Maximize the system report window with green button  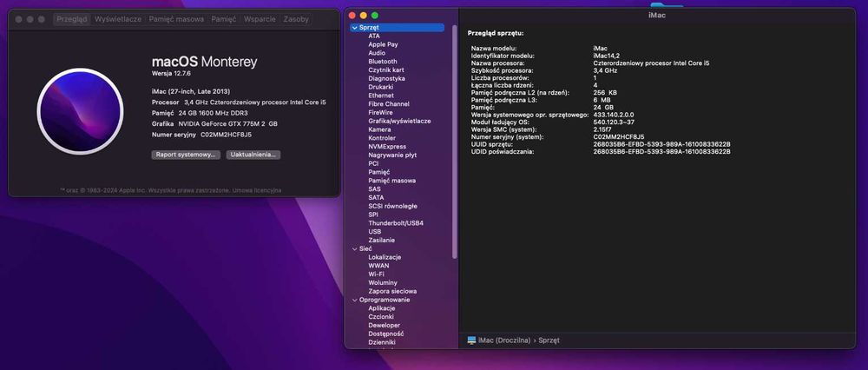375,16
